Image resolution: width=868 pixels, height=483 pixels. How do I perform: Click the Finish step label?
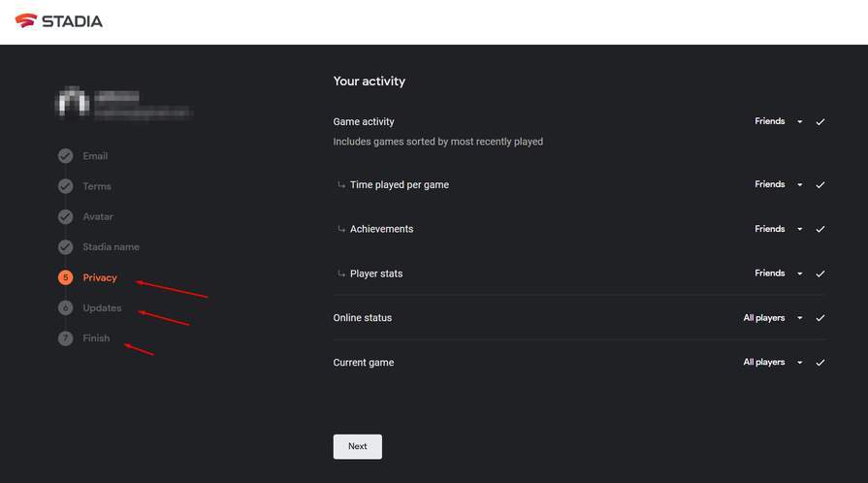pos(96,338)
